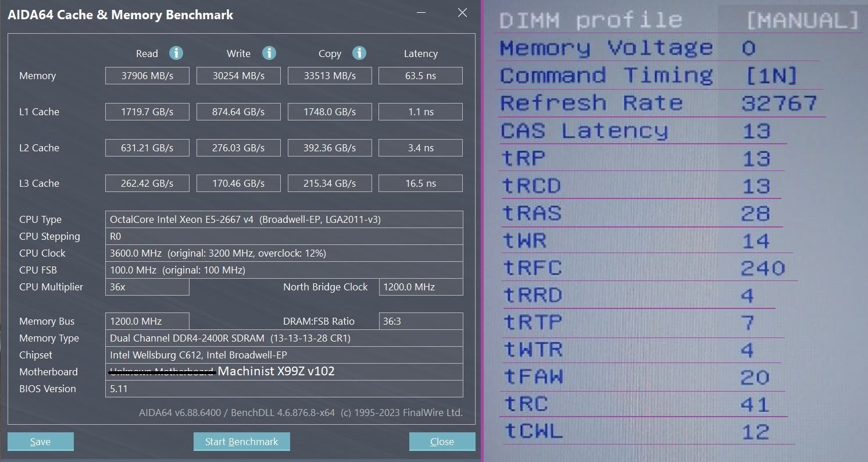Image resolution: width=868 pixels, height=462 pixels.
Task: Click the Save button
Action: point(41,442)
